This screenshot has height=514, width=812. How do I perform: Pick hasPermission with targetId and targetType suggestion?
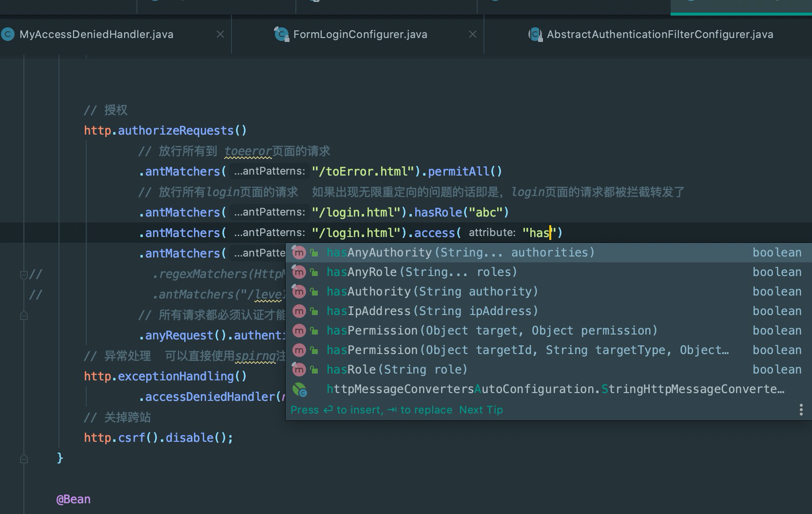[548, 350]
